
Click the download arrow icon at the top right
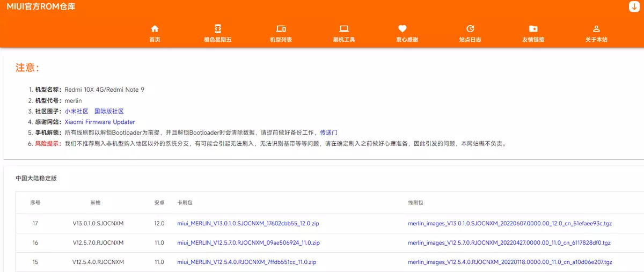pos(634,6)
